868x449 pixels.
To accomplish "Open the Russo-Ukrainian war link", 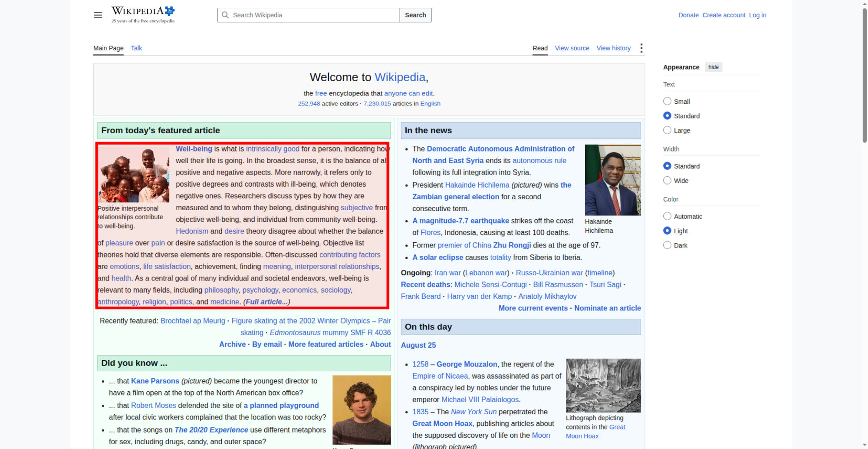I will pyautogui.click(x=549, y=273).
